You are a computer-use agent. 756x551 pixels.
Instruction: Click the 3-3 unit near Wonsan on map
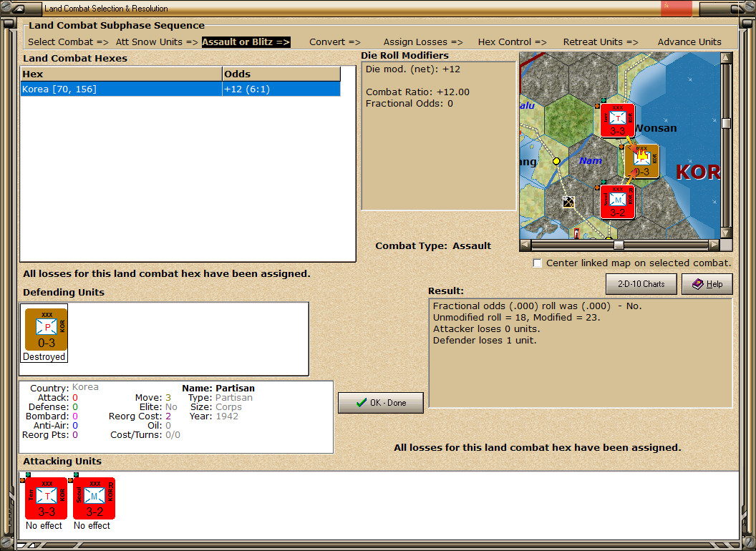click(x=617, y=120)
